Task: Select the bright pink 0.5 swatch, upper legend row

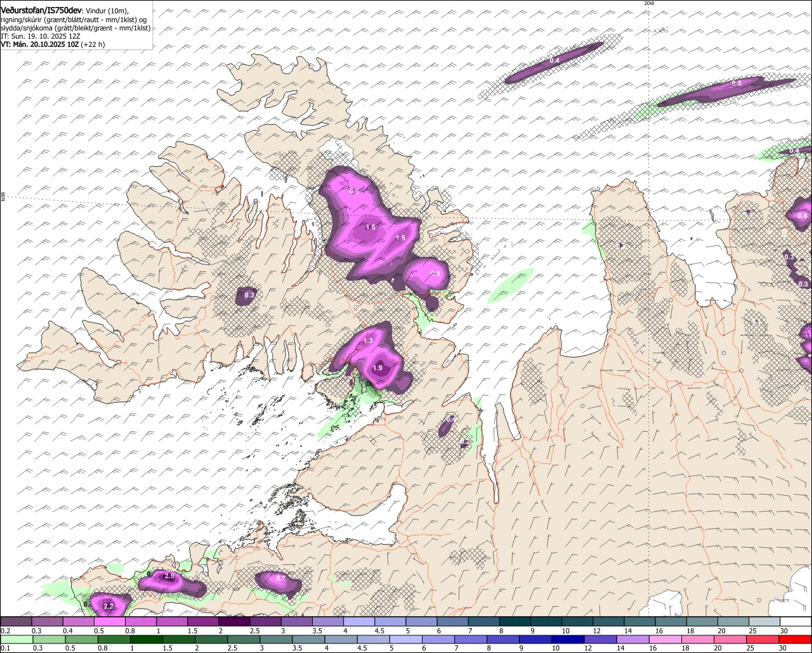Action: point(109,621)
